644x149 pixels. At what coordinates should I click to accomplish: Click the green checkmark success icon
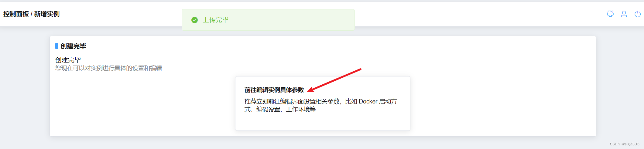(x=195, y=20)
